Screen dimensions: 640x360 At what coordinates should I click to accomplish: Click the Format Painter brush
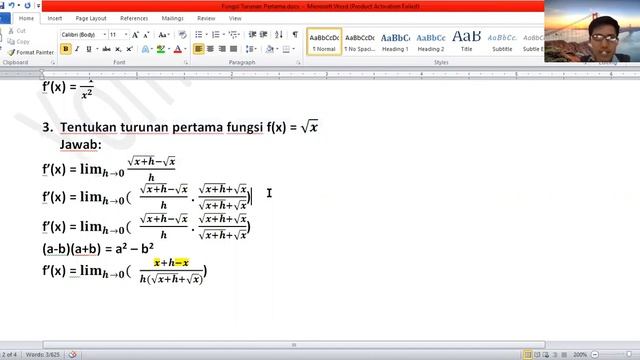(11, 52)
